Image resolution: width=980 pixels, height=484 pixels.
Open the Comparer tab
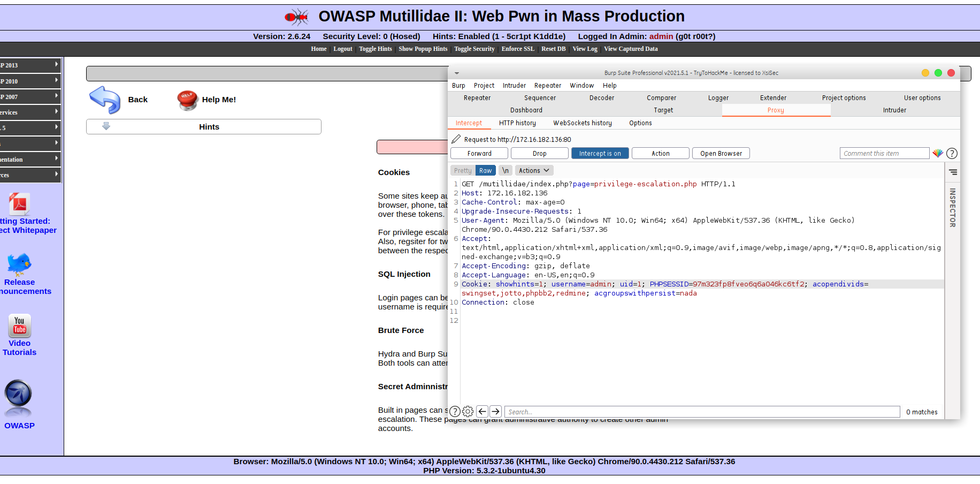[661, 98]
